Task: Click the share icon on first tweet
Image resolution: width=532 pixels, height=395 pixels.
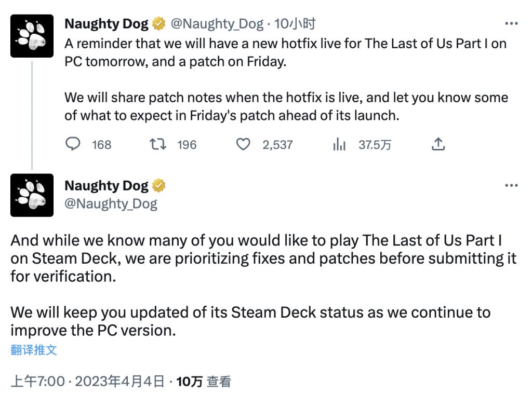Action: (438, 144)
